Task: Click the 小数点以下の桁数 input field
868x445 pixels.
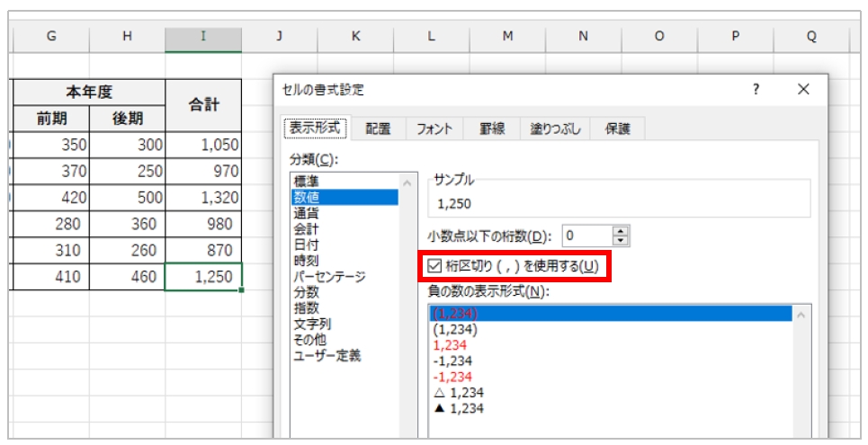Action: click(x=588, y=236)
